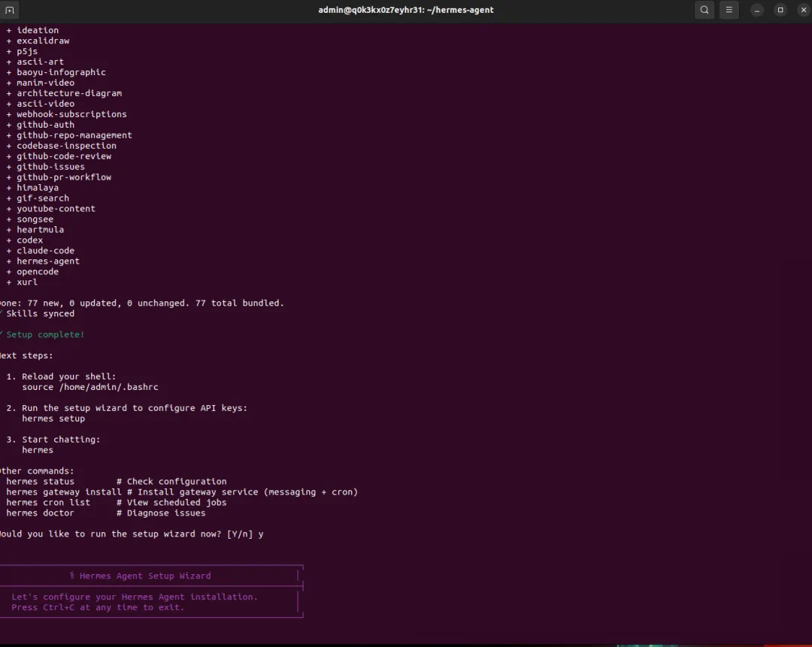Select the 'heartmula' line

35,229
